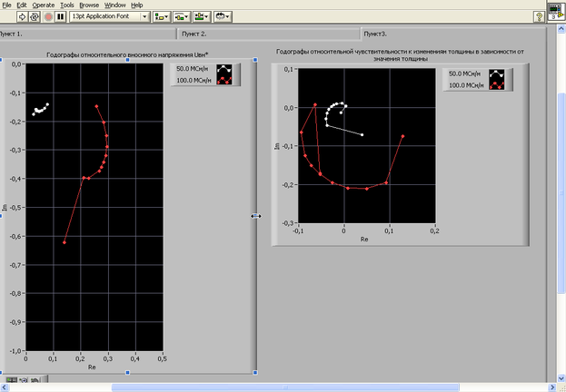Open the Resize Objects dropdown
This screenshot has width=566, height=392.
pyautogui.click(x=202, y=16)
